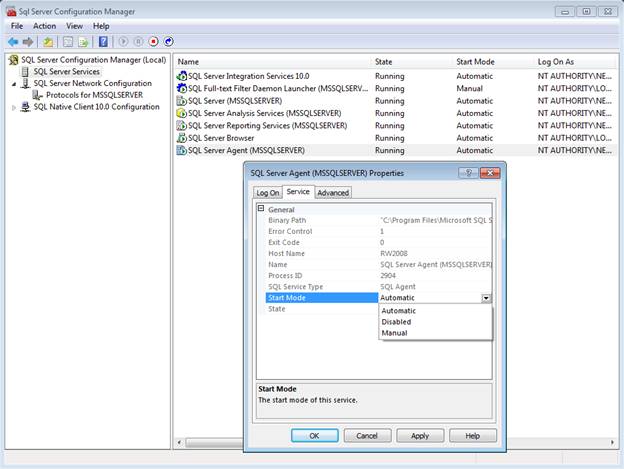Click the dialog title bar question-mark button
Viewport: 624px width, 469px height.
pos(468,173)
